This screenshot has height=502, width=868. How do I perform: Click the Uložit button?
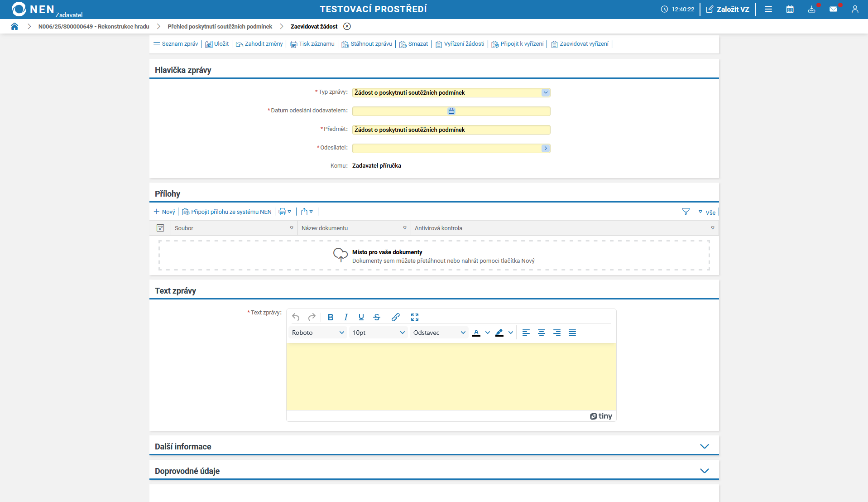pyautogui.click(x=217, y=44)
